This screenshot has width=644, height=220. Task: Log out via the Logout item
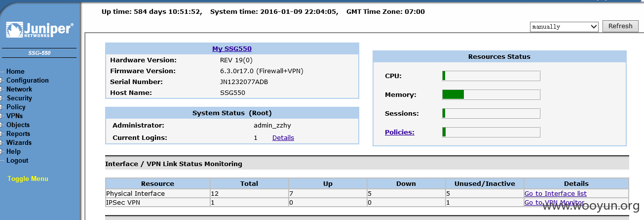click(17, 160)
